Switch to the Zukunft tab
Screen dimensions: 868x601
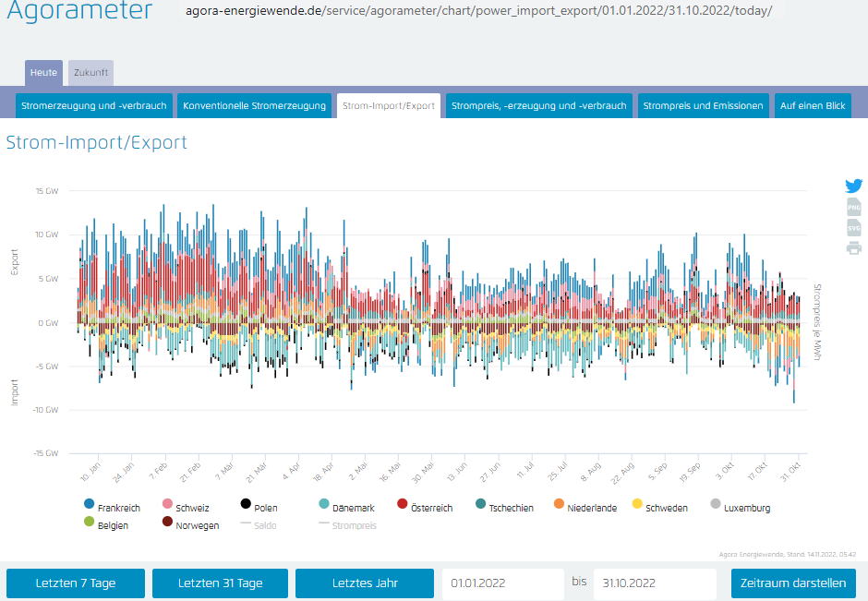pyautogui.click(x=90, y=73)
